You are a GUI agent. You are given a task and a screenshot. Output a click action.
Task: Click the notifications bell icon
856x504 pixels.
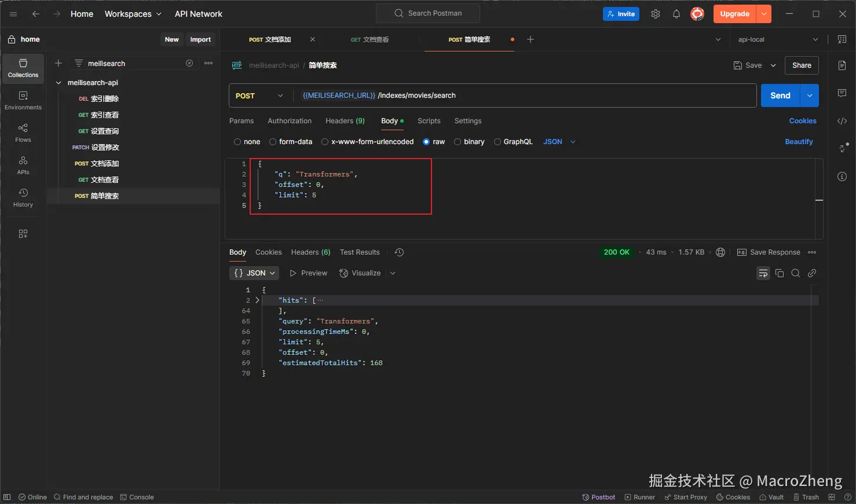(676, 14)
